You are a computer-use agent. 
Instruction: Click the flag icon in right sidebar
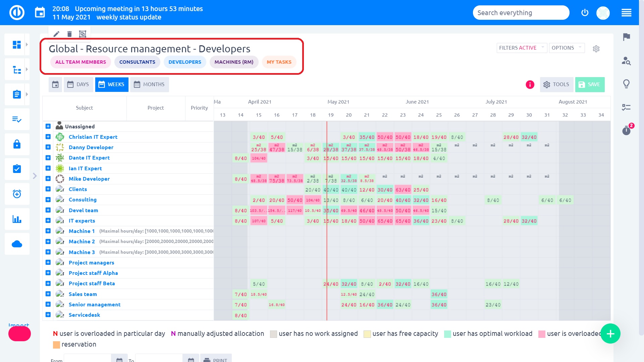(x=626, y=37)
